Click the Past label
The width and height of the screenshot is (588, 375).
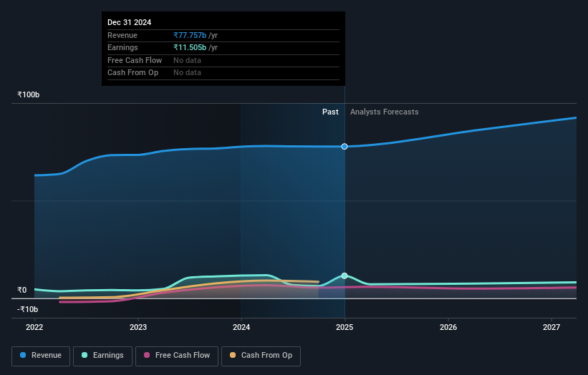330,112
